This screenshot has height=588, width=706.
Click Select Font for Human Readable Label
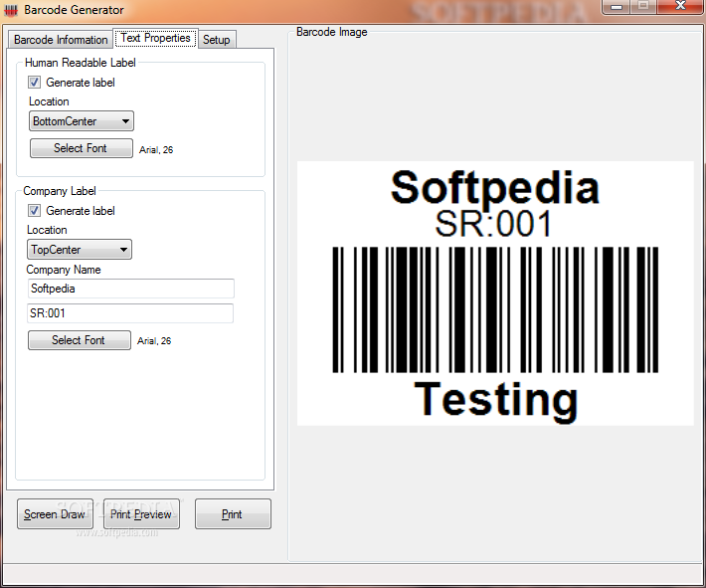click(x=82, y=148)
